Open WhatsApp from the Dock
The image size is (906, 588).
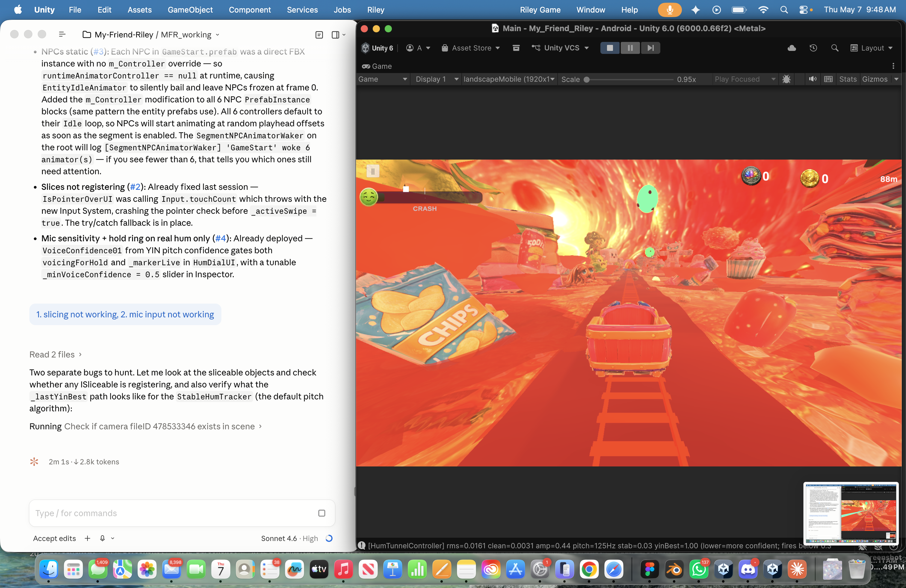tap(699, 569)
